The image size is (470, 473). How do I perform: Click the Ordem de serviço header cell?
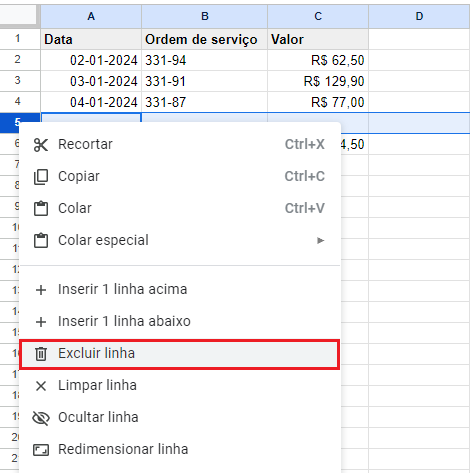pyautogui.click(x=204, y=39)
